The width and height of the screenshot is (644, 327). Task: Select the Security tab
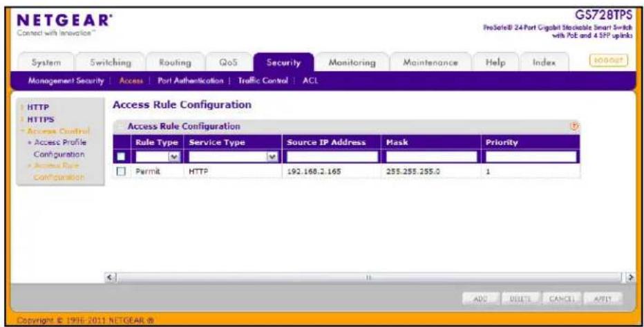(283, 63)
